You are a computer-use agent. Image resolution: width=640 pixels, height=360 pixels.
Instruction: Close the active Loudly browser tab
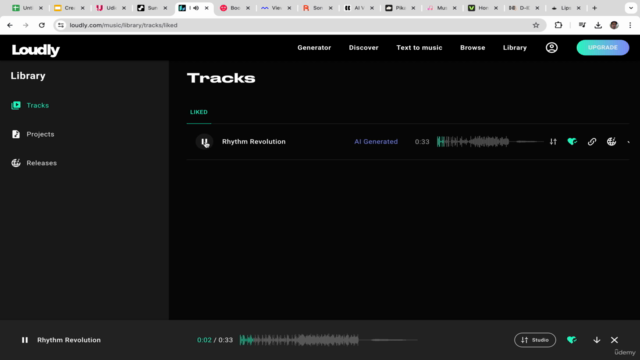pyautogui.click(x=207, y=8)
